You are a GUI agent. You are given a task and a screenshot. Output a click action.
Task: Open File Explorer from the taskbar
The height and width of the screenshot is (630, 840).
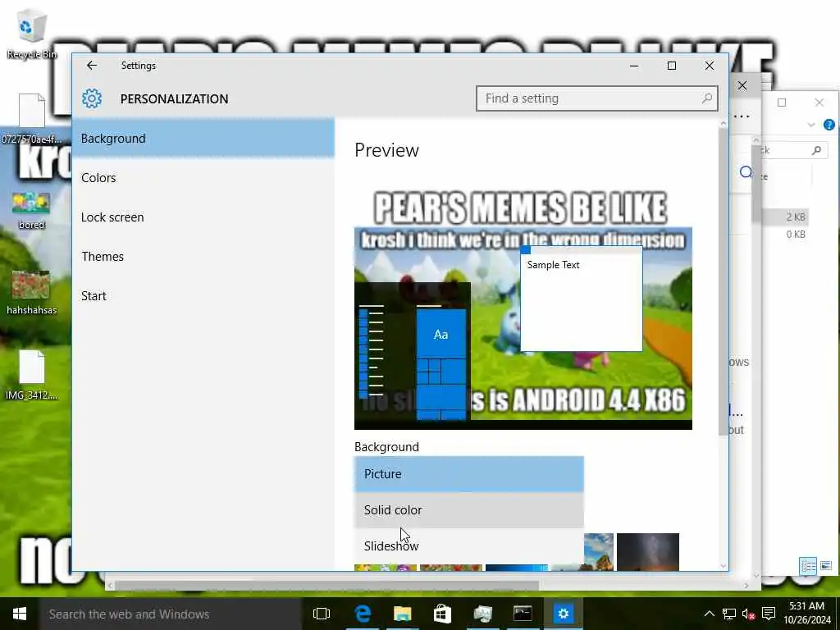(x=402, y=614)
